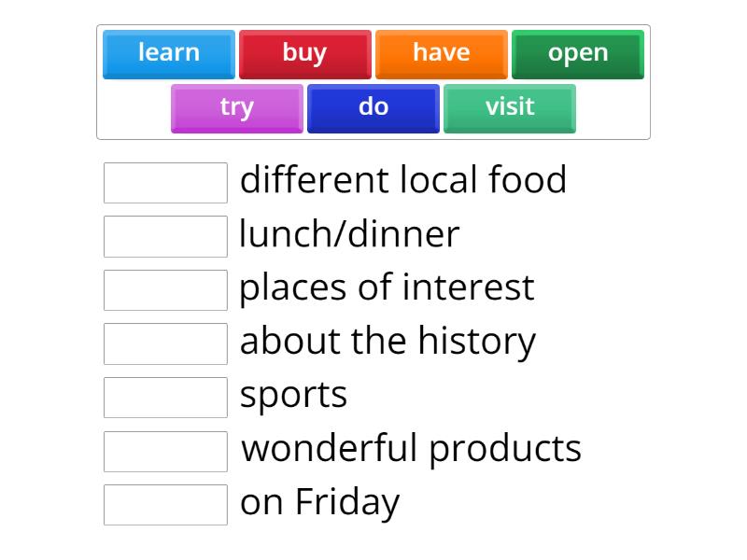
Task: Pick the red 'buy' word tile
Action: 304,53
